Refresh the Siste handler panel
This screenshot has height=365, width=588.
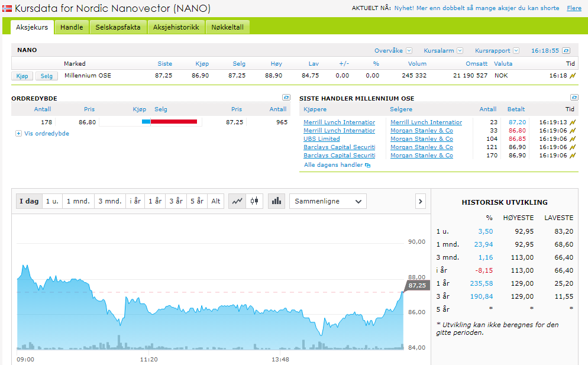pyautogui.click(x=574, y=98)
